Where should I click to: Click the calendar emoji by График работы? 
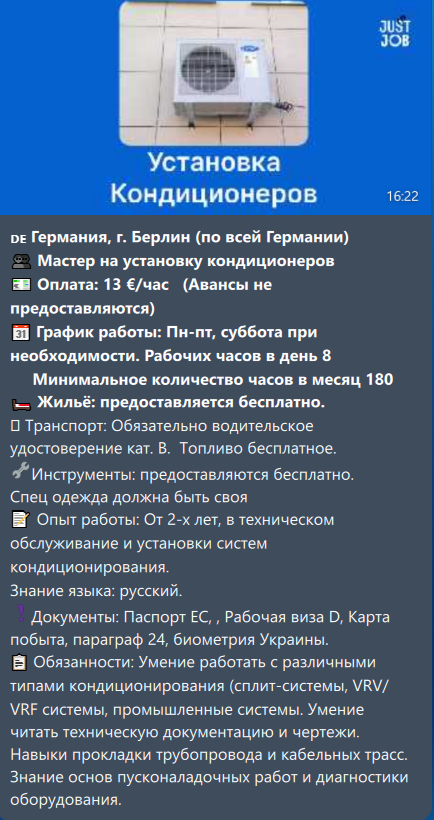(21, 333)
